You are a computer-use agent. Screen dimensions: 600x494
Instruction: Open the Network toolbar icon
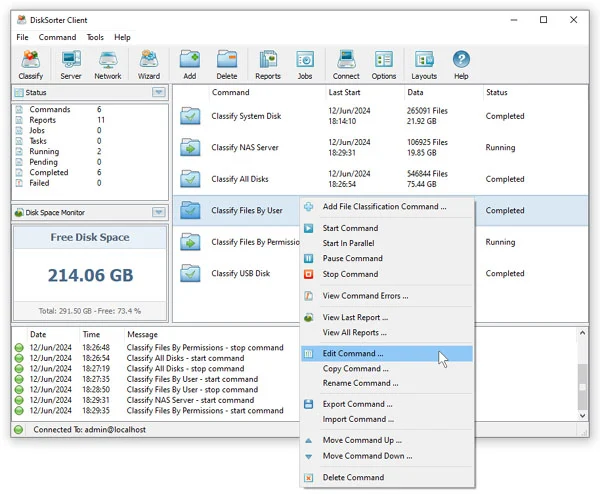[108, 65]
